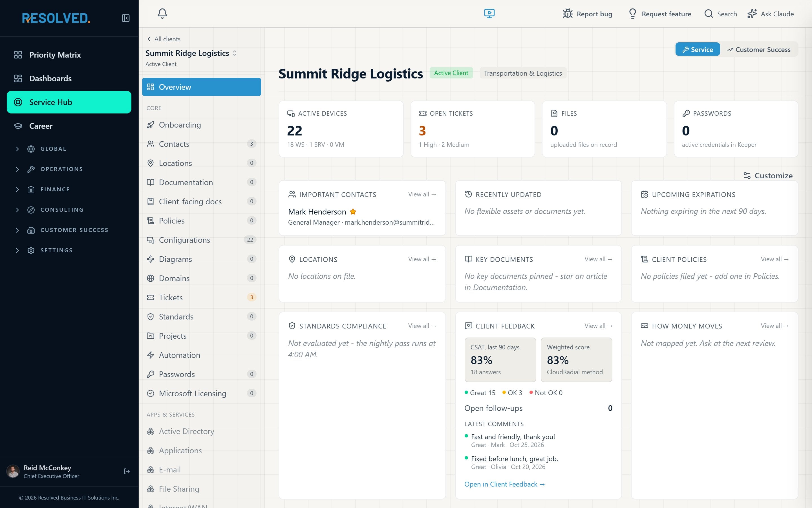Click Customize above the widgets
The image size is (812, 508).
pyautogui.click(x=768, y=175)
